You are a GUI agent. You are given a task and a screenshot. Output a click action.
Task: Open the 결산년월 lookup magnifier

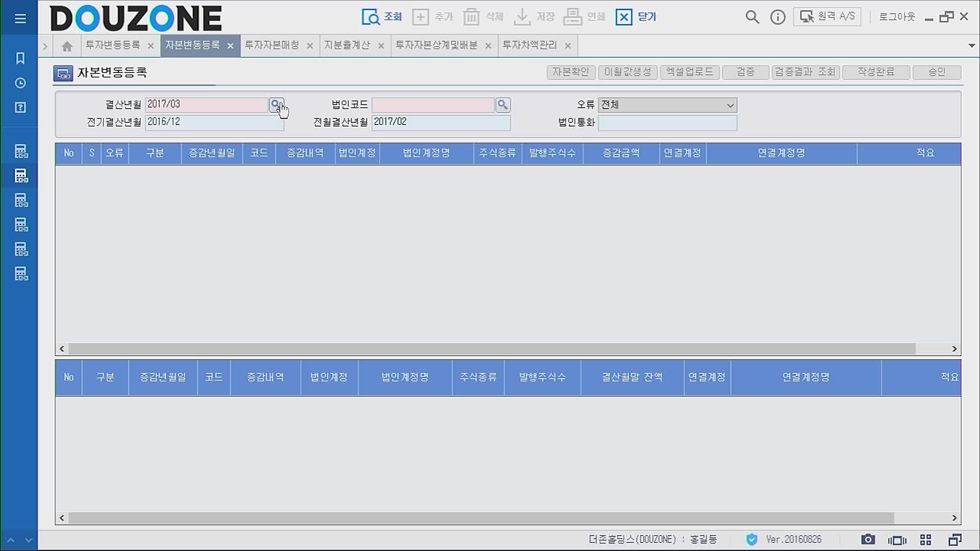pyautogui.click(x=276, y=105)
